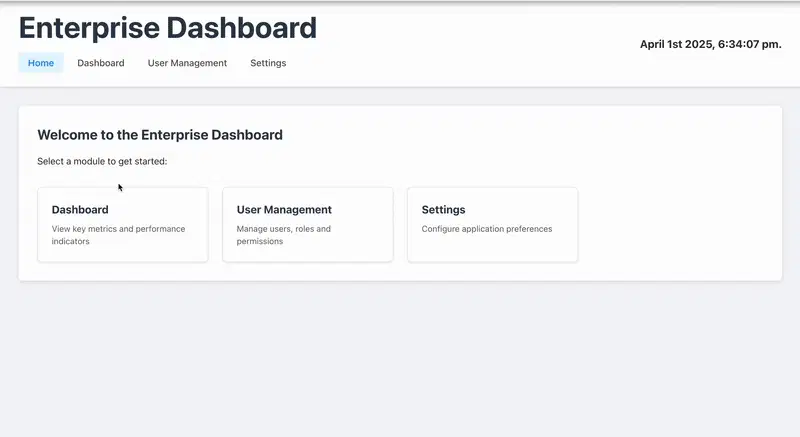Go to the Settings navigation tab

pyautogui.click(x=268, y=63)
